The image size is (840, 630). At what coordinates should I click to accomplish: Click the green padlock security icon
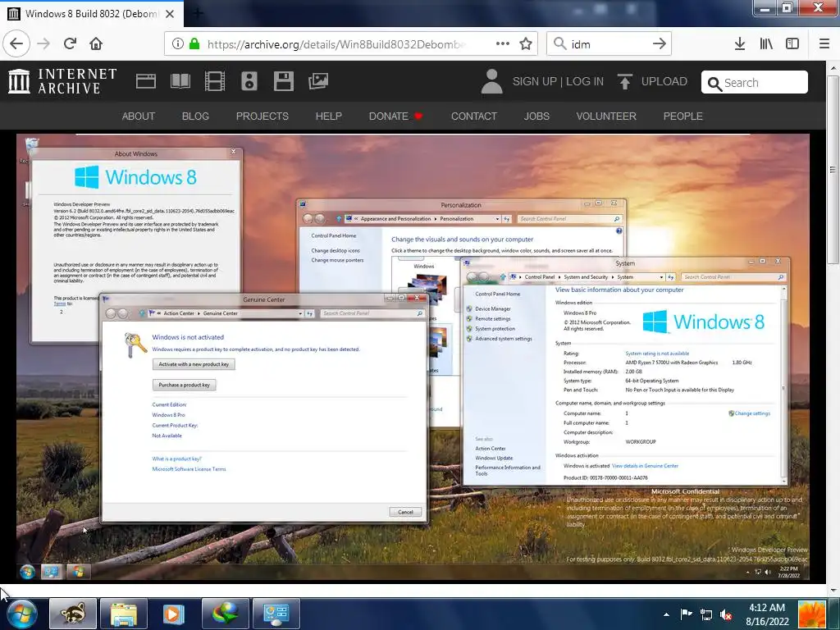pyautogui.click(x=194, y=44)
